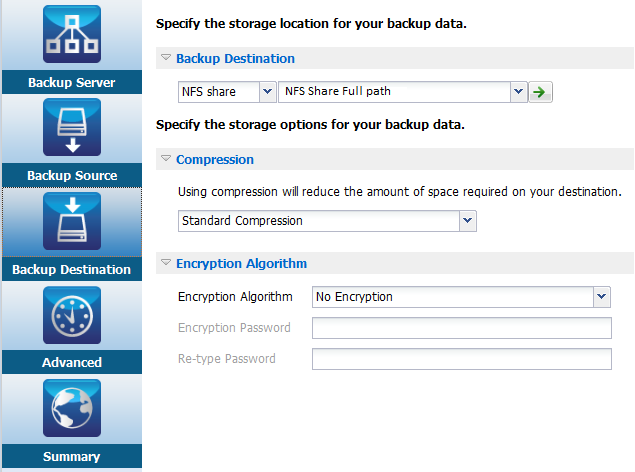
Task: Open the Standard Compression dropdown
Action: pyautogui.click(x=467, y=220)
